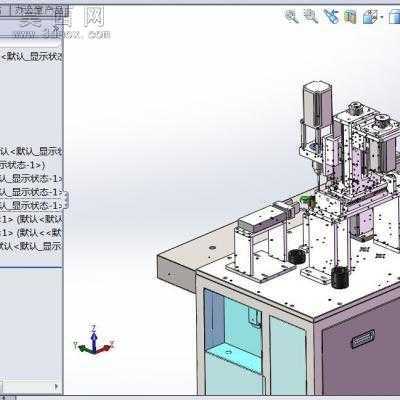Select tree row ending '示状态-1>)'
400x400 pixels.
[x=23, y=165]
